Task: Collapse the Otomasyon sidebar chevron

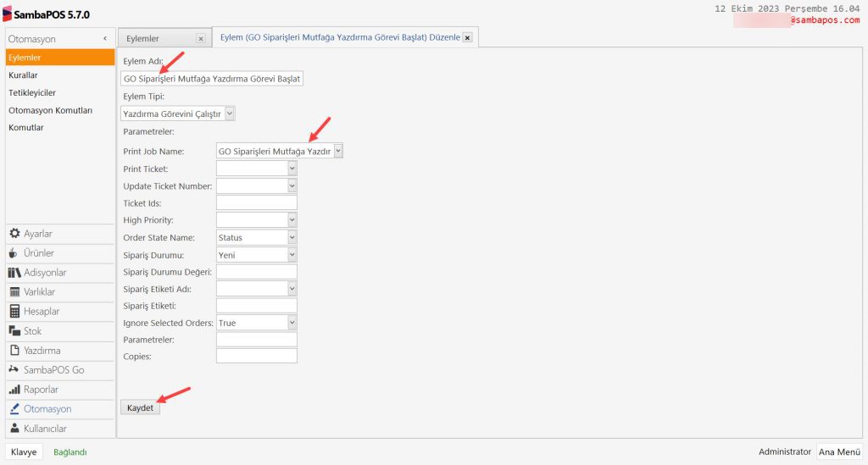Action: [x=105, y=39]
